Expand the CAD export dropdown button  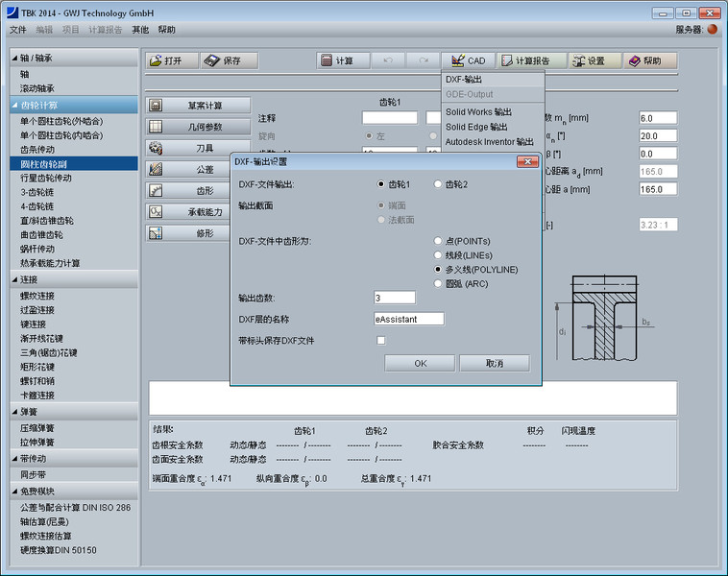pos(467,60)
